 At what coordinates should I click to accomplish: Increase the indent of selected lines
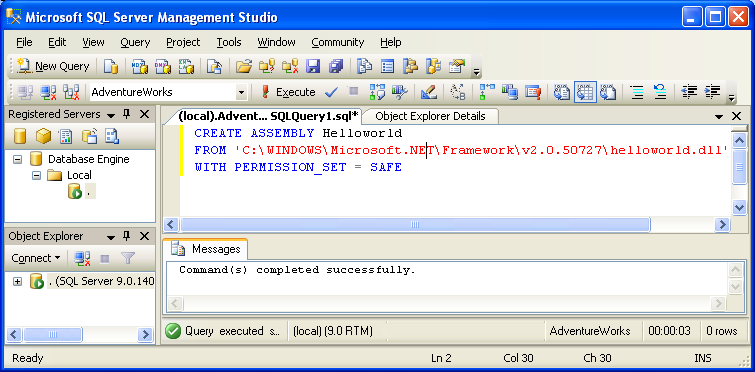(712, 92)
